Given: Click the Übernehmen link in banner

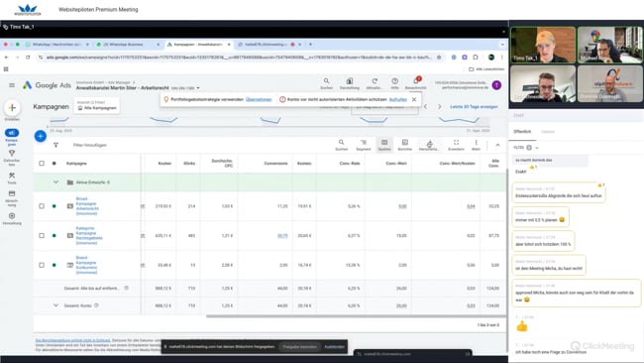Looking at the screenshot, I should point(259,99).
